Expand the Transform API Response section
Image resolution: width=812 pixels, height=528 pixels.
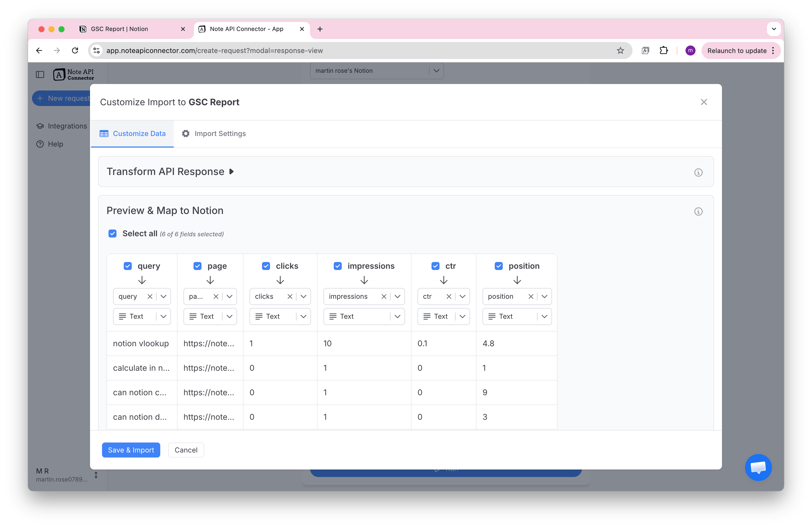(x=231, y=171)
